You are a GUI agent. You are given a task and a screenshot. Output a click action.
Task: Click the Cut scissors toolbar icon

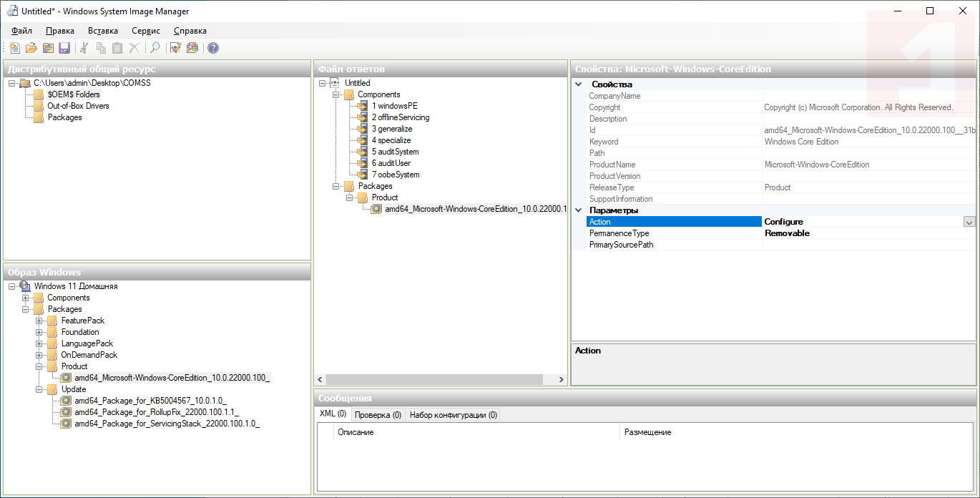coord(84,48)
